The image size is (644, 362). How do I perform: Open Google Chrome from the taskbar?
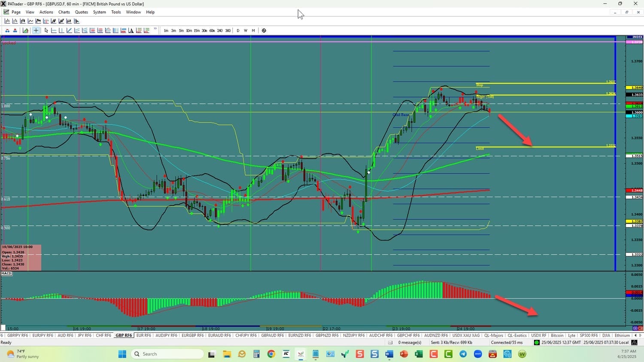tap(271, 354)
